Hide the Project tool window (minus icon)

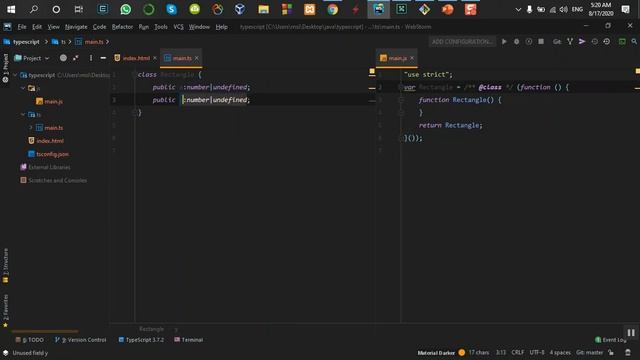point(103,58)
